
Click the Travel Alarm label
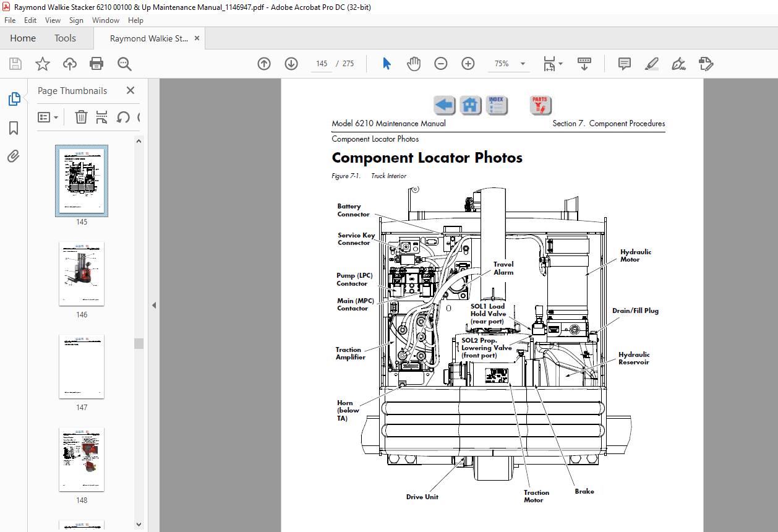point(503,268)
